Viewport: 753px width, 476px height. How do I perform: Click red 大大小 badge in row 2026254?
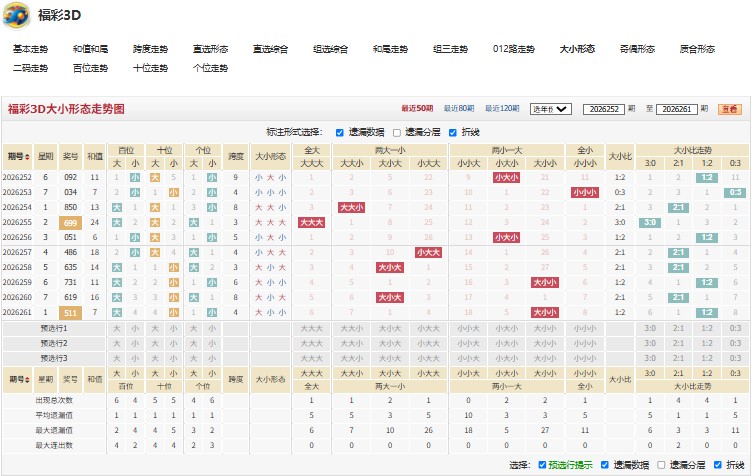(x=352, y=207)
